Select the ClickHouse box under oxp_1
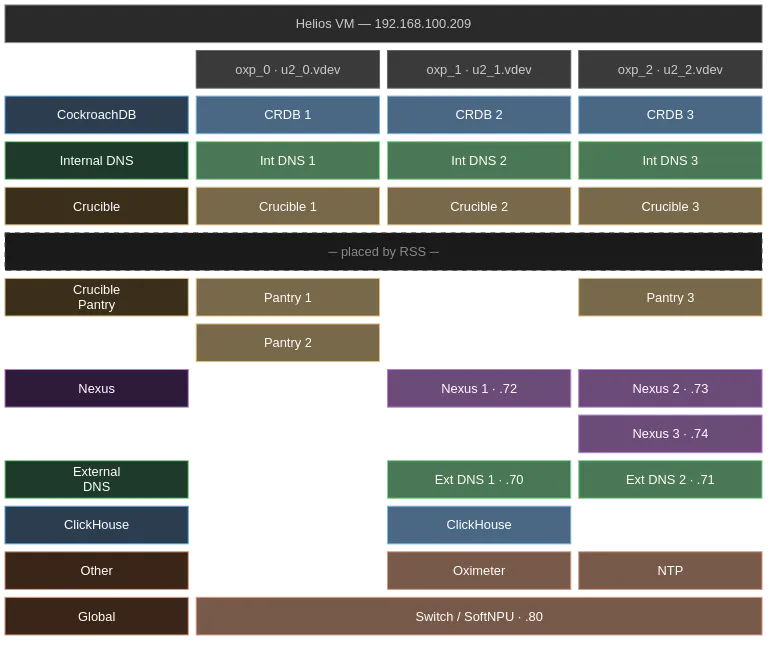The height and width of the screenshot is (646, 775). pyautogui.click(x=479, y=525)
